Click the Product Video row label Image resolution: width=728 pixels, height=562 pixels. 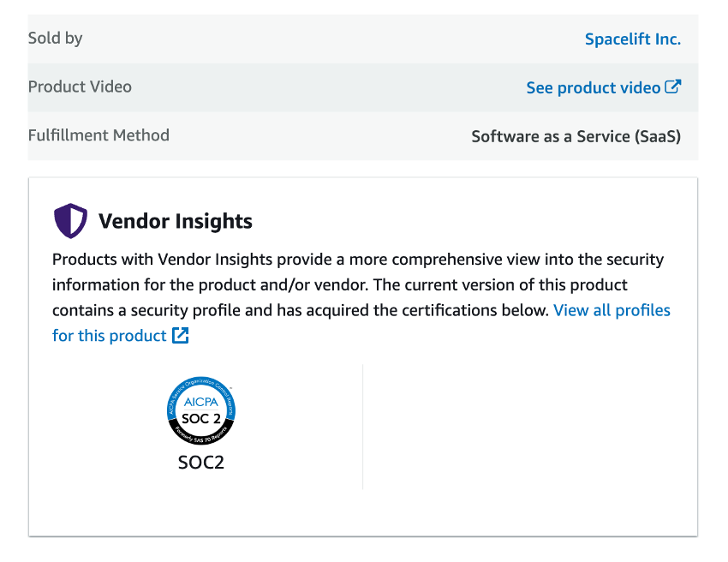(80, 87)
